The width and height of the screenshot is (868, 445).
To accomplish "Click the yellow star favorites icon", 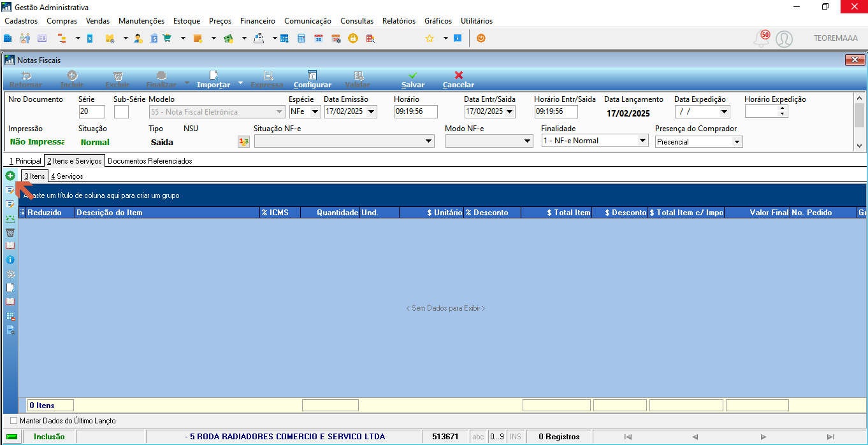I will click(429, 38).
